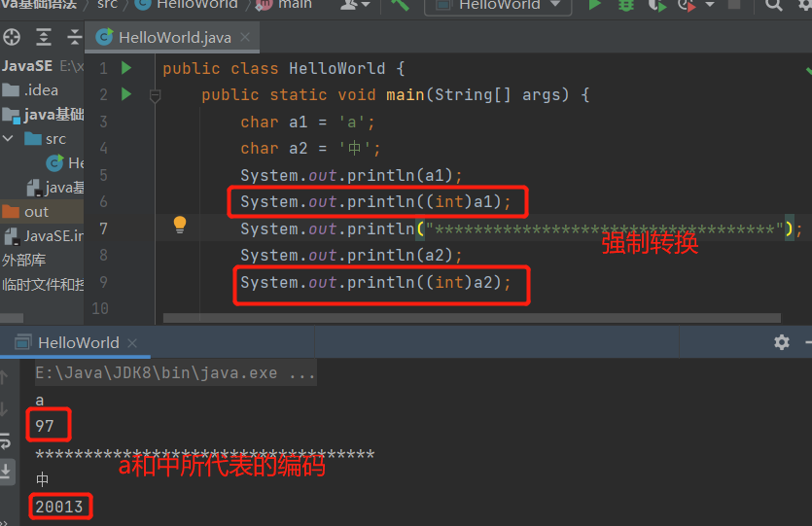
Task: Start debugging with the bug icon
Action: (626, 5)
